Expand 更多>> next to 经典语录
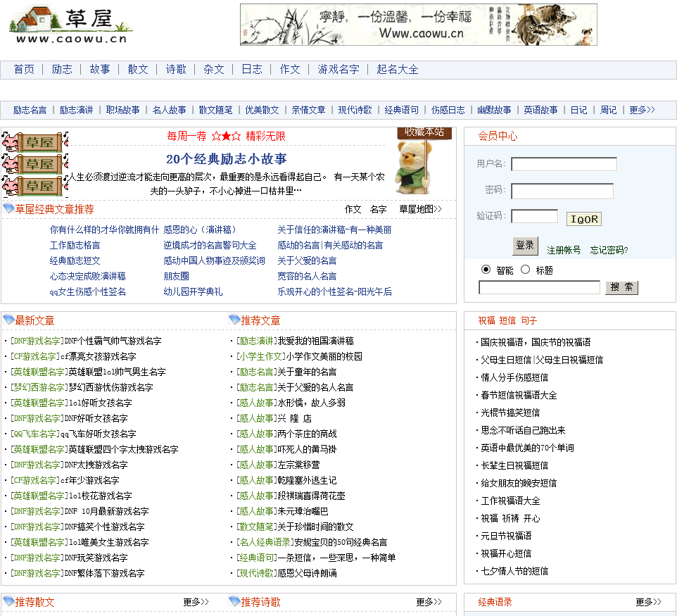 (x=649, y=602)
